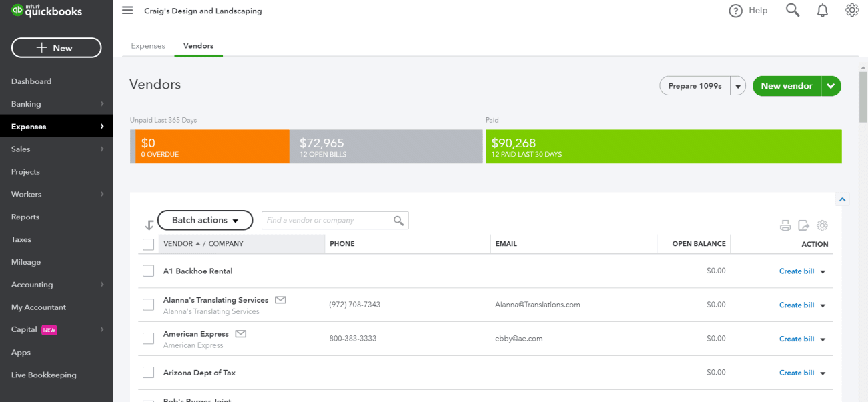Filter by the orange $0 overdue bar
This screenshot has width=868, height=402.
click(x=212, y=147)
